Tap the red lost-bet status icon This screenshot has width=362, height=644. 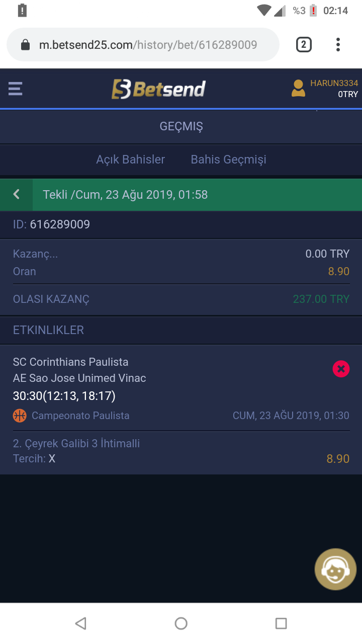point(341,369)
